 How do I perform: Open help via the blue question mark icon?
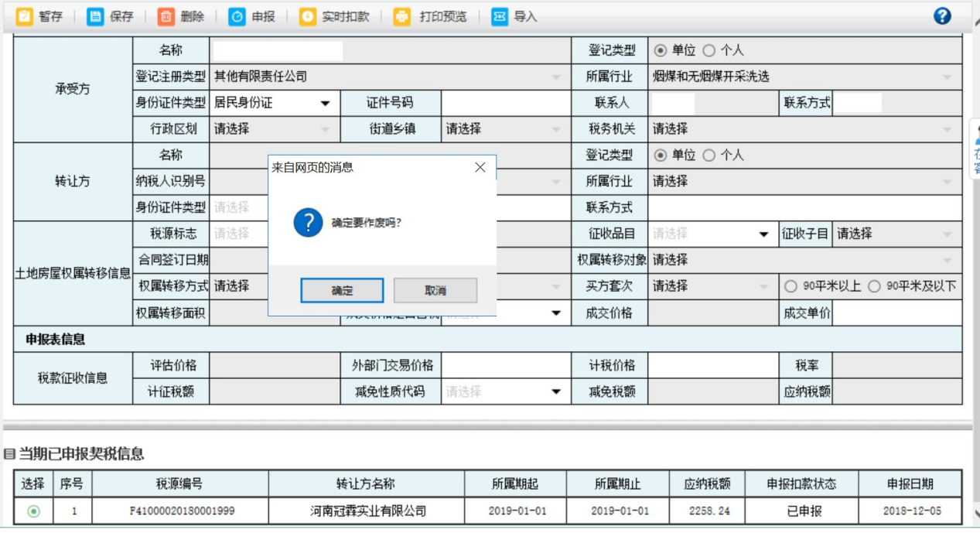pos(941,16)
